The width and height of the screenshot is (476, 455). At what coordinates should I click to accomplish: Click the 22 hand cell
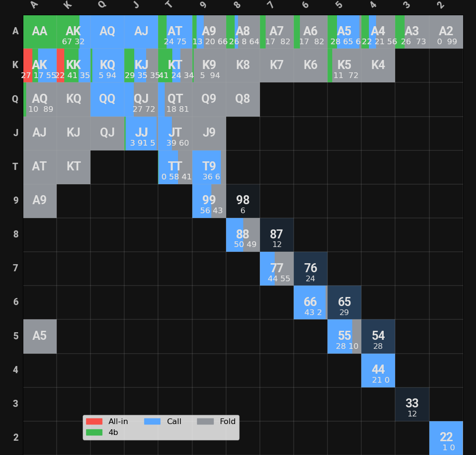(446, 438)
